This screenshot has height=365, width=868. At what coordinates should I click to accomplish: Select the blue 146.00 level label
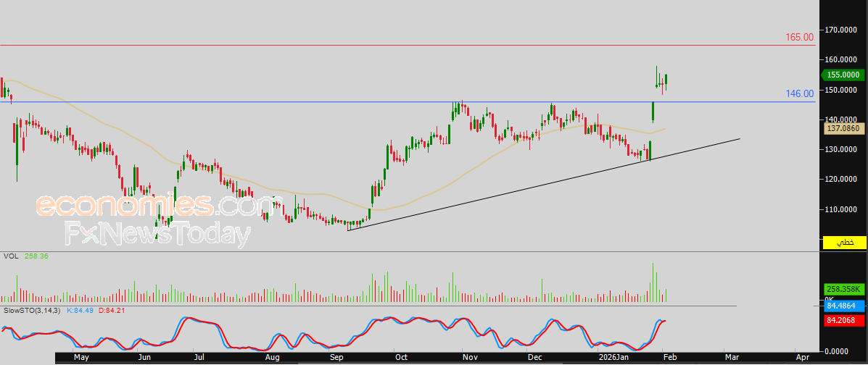tap(800, 94)
